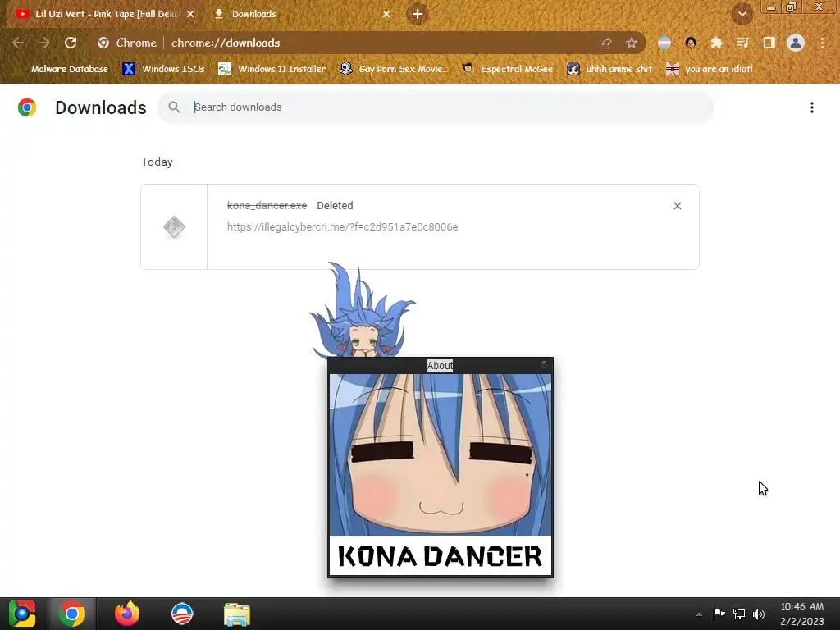
Task: Open the media controls playlist icon
Action: point(742,43)
